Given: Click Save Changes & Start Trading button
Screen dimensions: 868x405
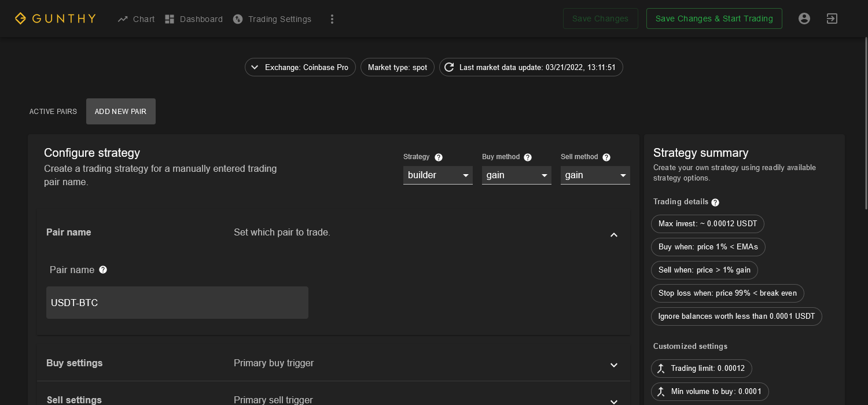Looking at the screenshot, I should click(x=713, y=19).
